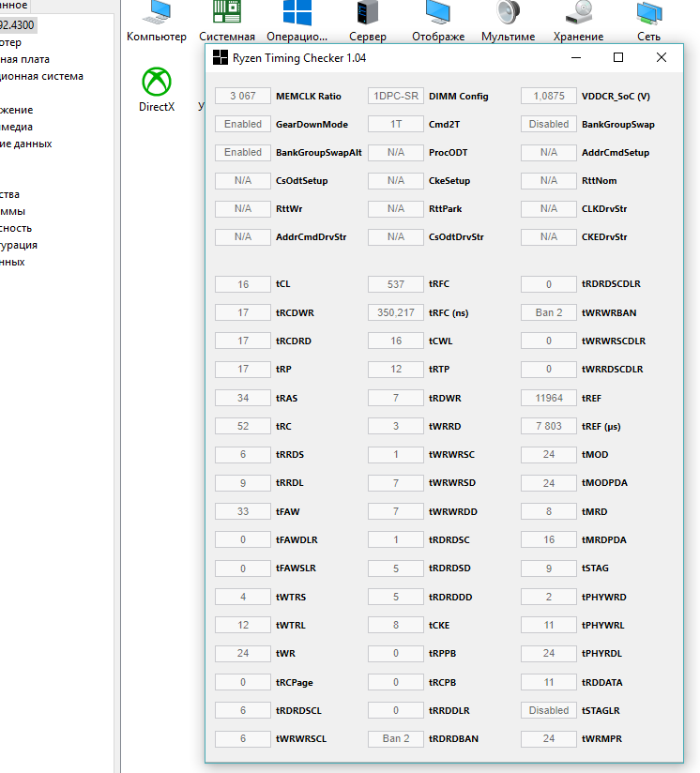Click the tRRDL field showing 9
The height and width of the screenshot is (773, 700).
coord(243,482)
